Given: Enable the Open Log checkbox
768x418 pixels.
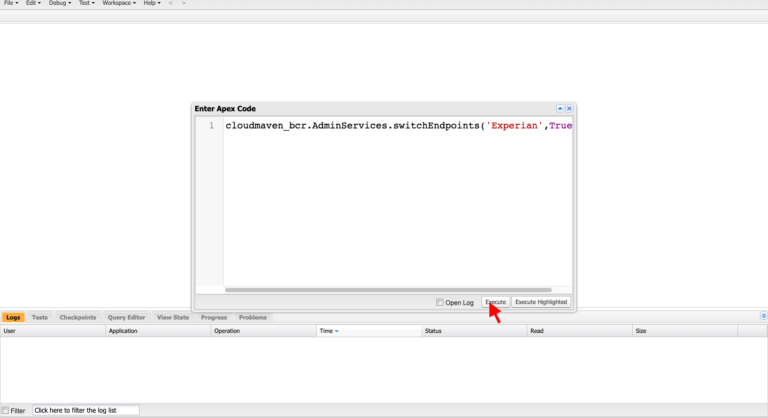Looking at the screenshot, I should coord(439,302).
